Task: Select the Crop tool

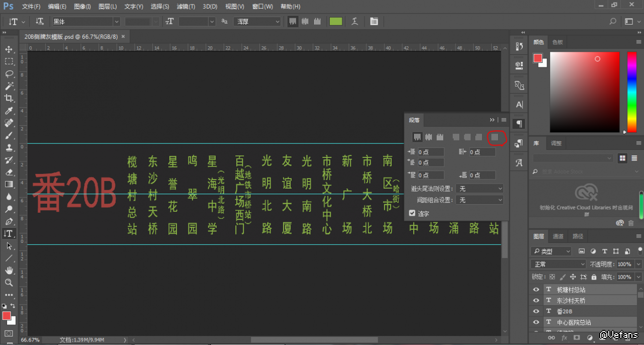Action: click(x=9, y=99)
